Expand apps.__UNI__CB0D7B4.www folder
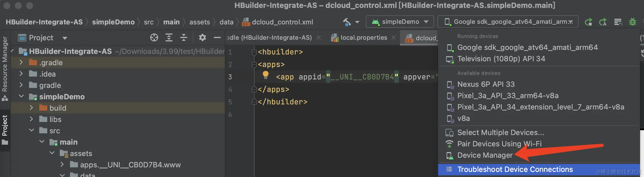Viewport: 644px width, 177px height. coord(62,165)
